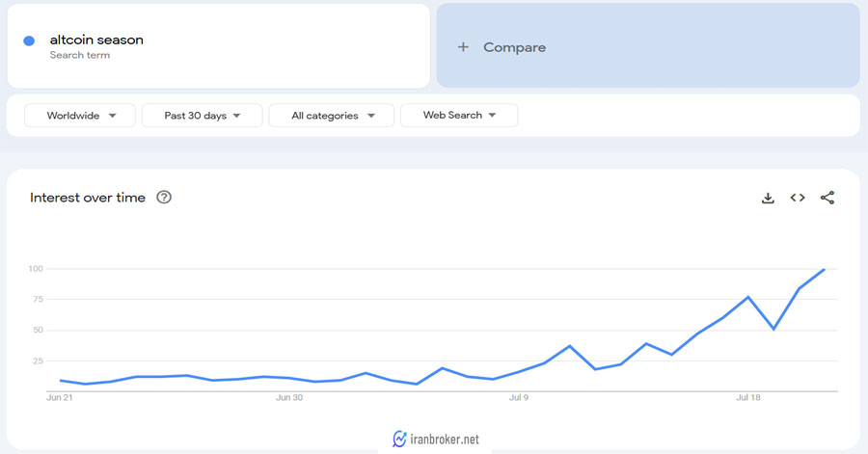Click the Jul 9 axis label
Screen dimensions: 868x454
click(520, 396)
